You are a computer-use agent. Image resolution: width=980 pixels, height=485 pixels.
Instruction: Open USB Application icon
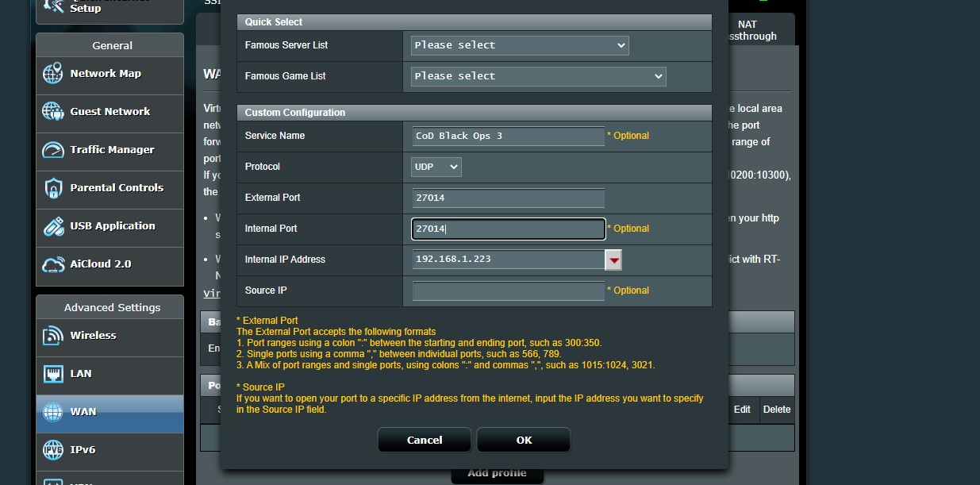53,226
